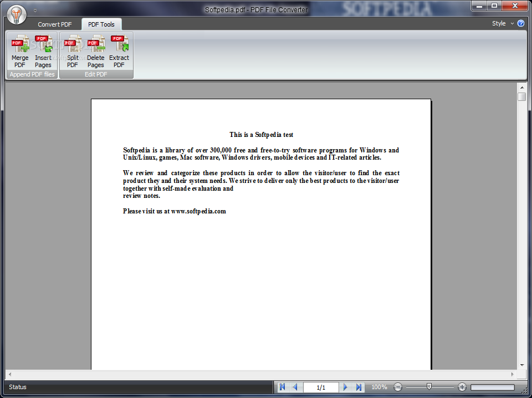Open Help via the question mark icon
Image resolution: width=532 pixels, height=398 pixels.
(x=521, y=23)
